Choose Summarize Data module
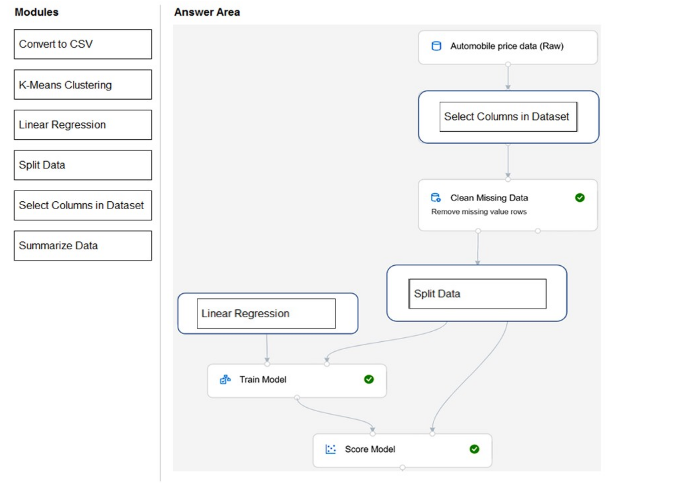This screenshot has height=483, width=676. pyautogui.click(x=83, y=246)
